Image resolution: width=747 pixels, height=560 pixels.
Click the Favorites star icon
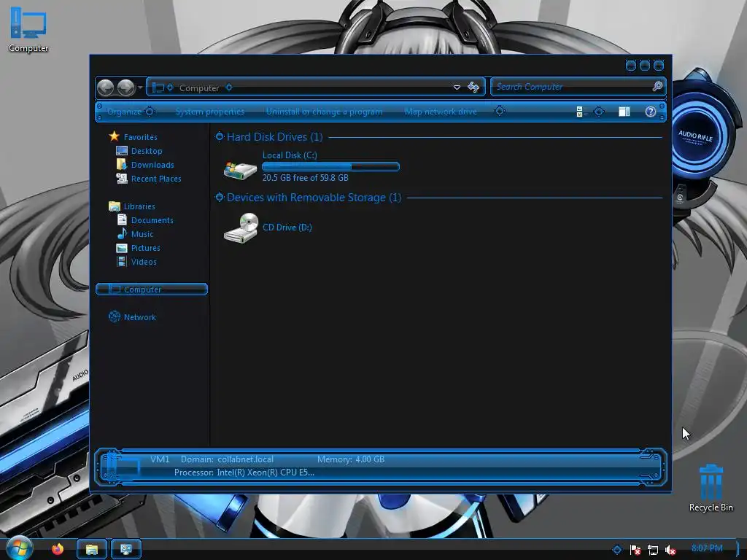pos(114,136)
